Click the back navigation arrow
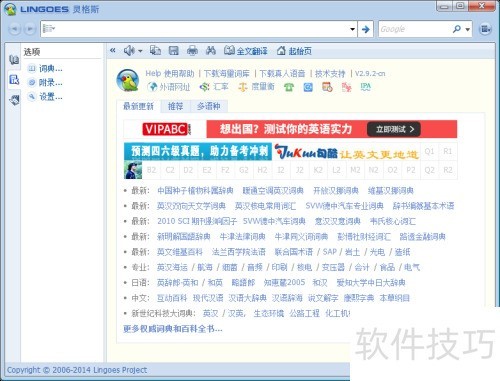This screenshot has height=381, width=500. [14, 29]
